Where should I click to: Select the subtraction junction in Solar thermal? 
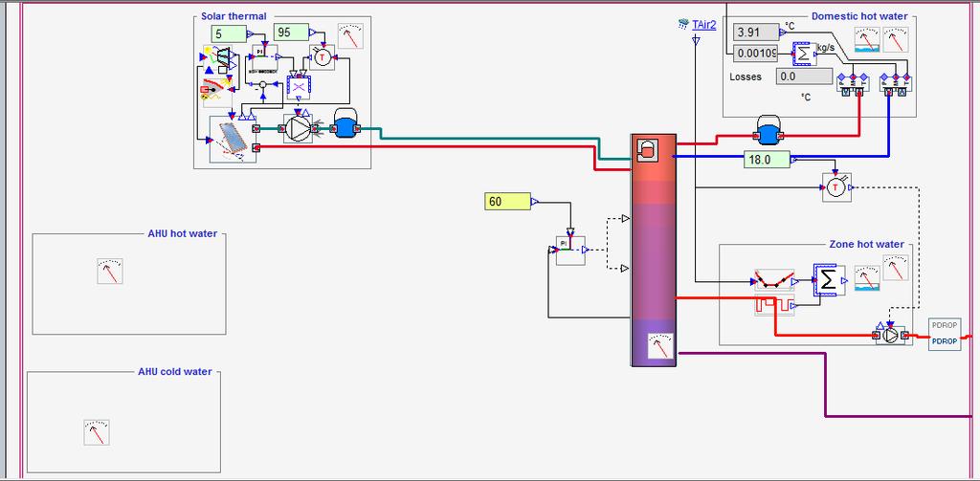tap(263, 84)
